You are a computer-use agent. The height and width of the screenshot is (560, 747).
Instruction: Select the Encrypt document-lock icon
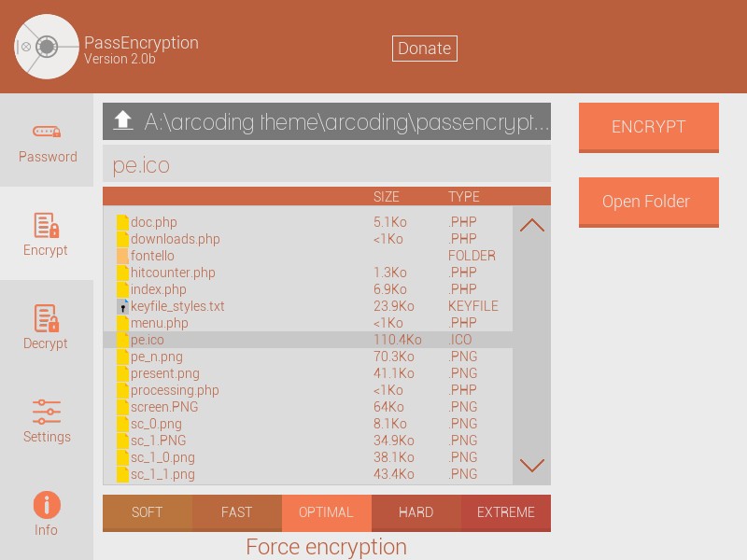pyautogui.click(x=46, y=225)
